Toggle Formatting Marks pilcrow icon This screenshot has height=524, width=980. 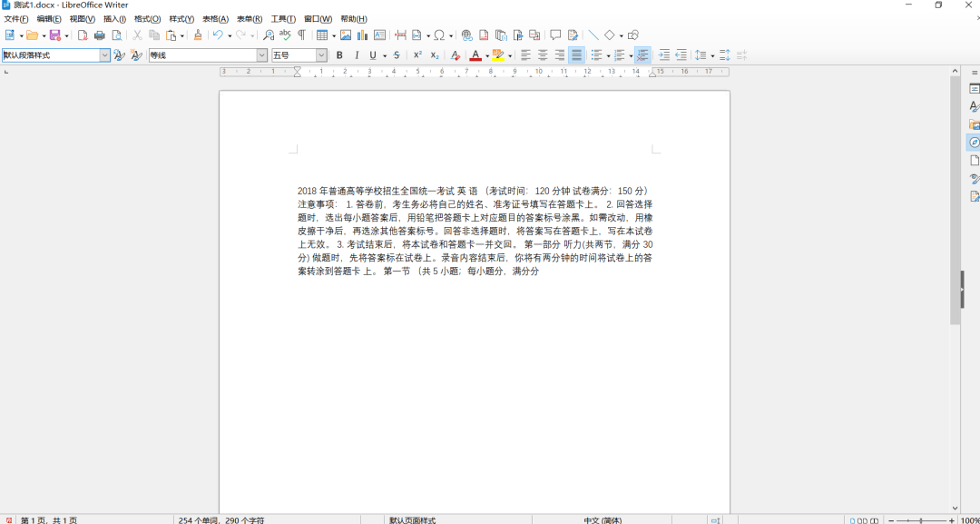tap(302, 35)
